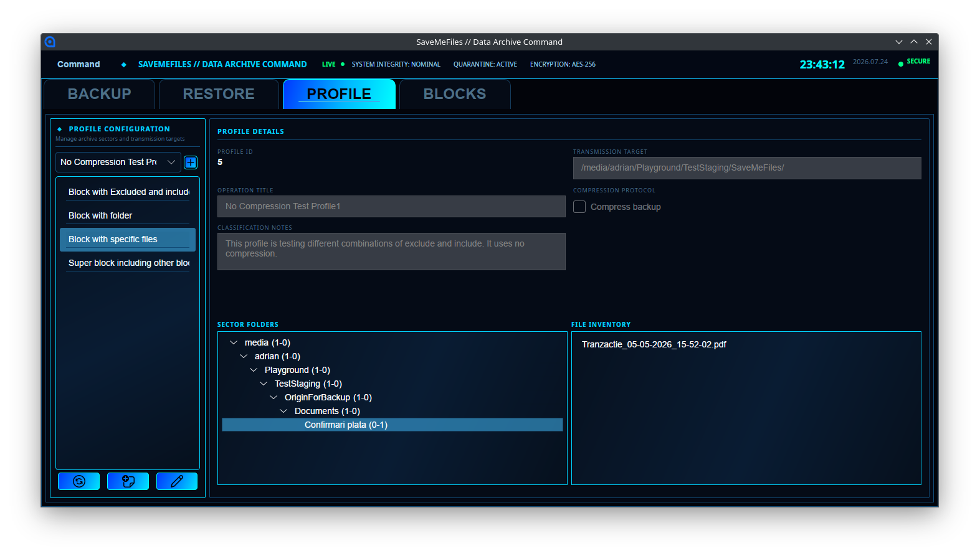Switch to the RESTORE tab
The height and width of the screenshot is (556, 980).
[219, 94]
